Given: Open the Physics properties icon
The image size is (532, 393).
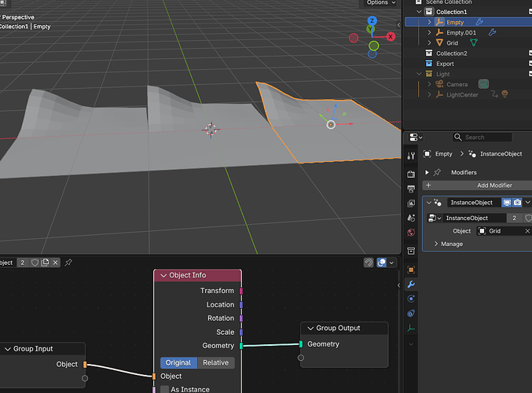Looking at the screenshot, I should point(411,299).
